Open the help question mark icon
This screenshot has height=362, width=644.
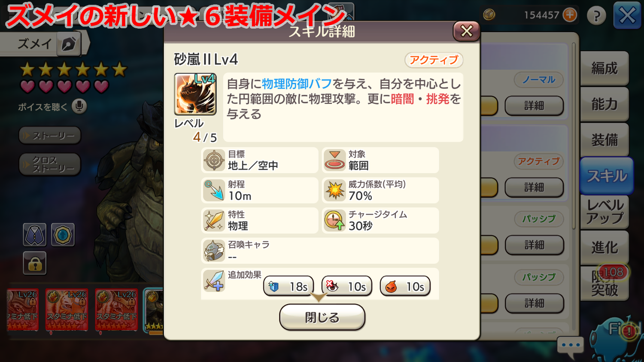click(596, 15)
